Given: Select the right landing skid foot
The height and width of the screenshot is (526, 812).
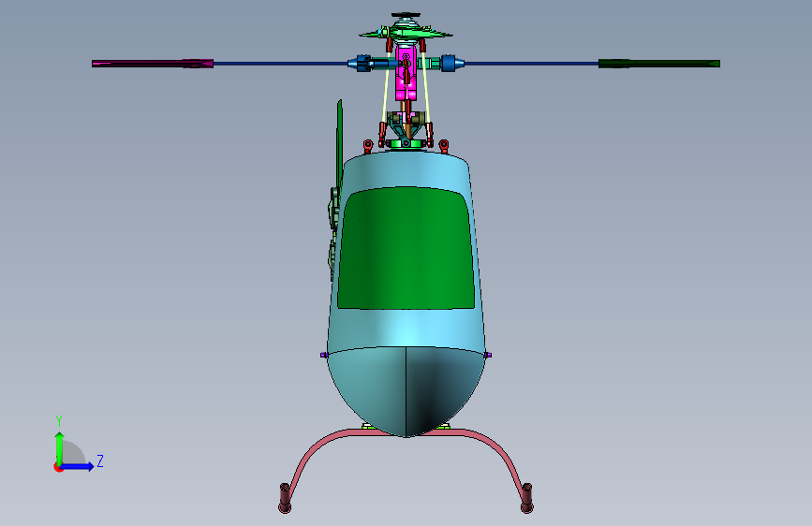Looking at the screenshot, I should click(527, 498).
